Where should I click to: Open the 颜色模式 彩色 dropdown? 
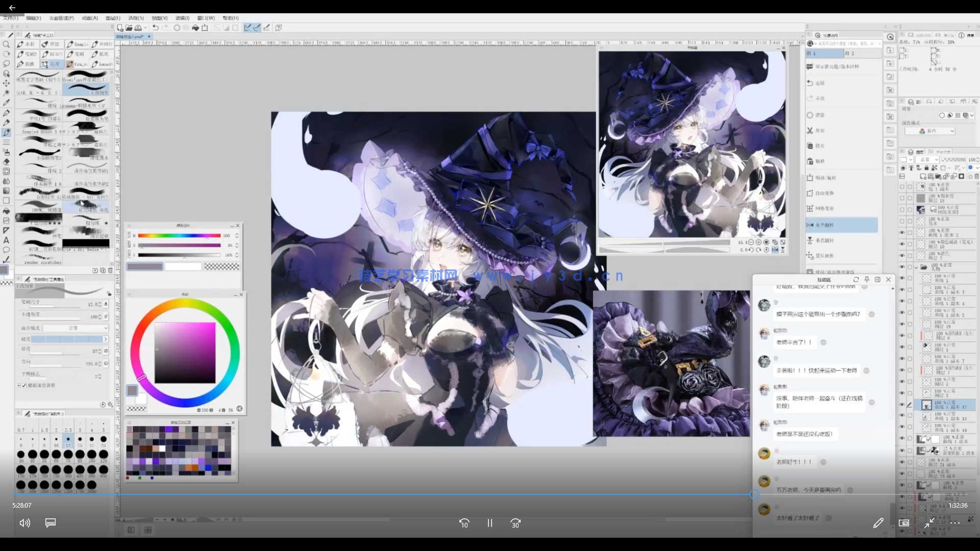pyautogui.click(x=929, y=131)
